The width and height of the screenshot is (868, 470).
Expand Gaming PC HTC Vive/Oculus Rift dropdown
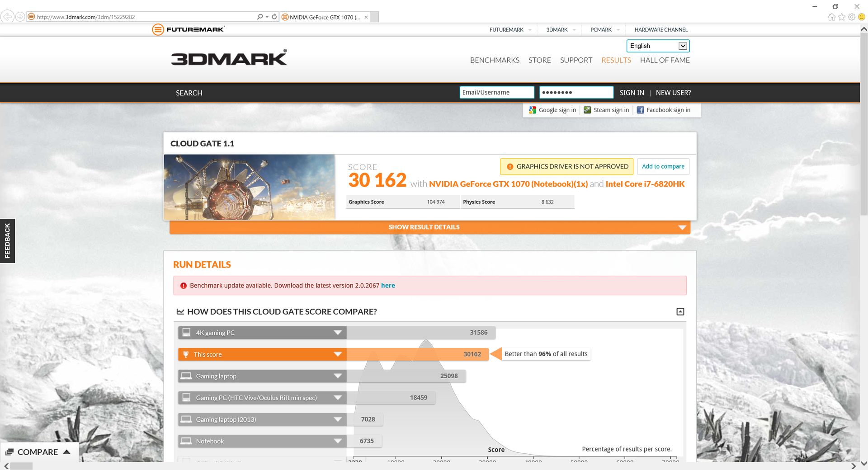click(x=338, y=398)
